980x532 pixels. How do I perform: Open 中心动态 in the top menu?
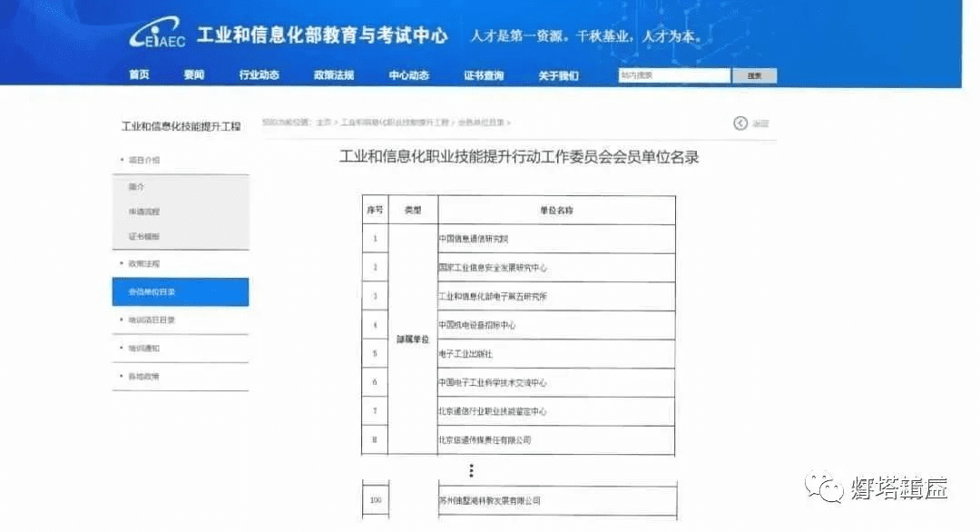408,75
